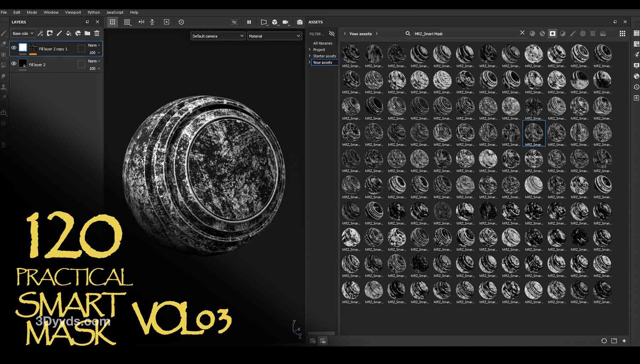
Task: Click the symmetry mirror icon in viewport toolbar
Action: pyautogui.click(x=142, y=22)
